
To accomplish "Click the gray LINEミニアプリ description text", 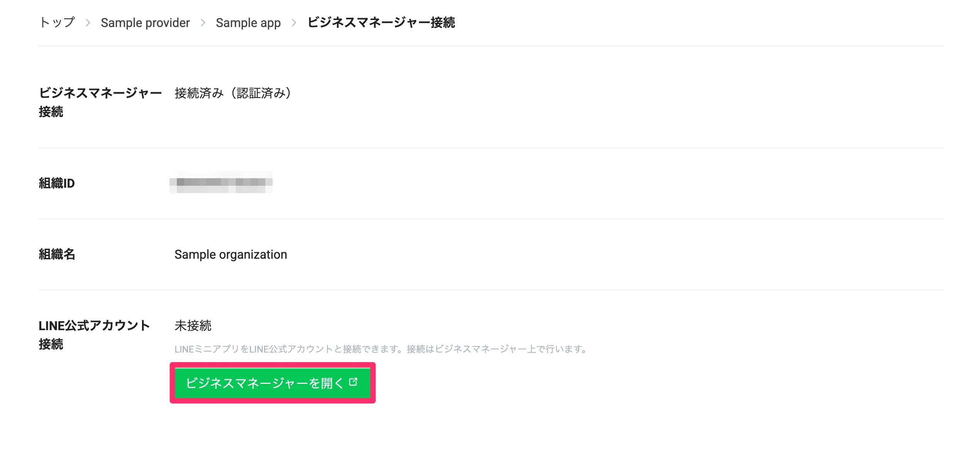I will pyautogui.click(x=381, y=349).
